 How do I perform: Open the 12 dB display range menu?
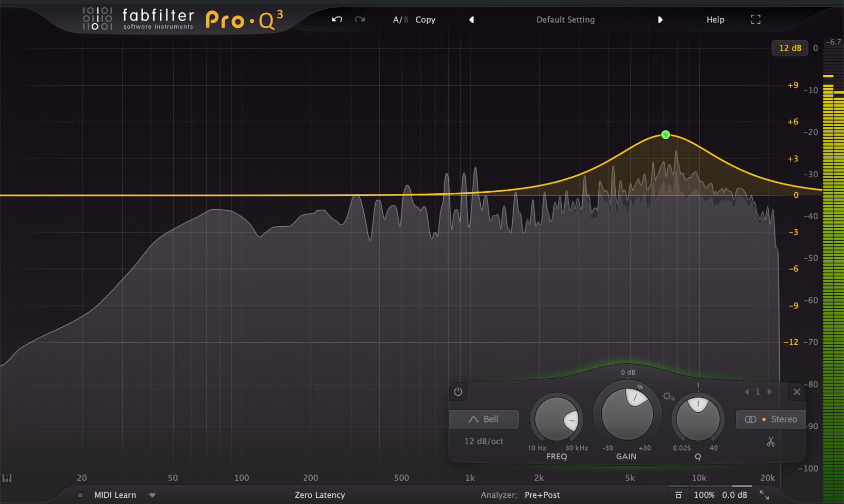pyautogui.click(x=790, y=48)
